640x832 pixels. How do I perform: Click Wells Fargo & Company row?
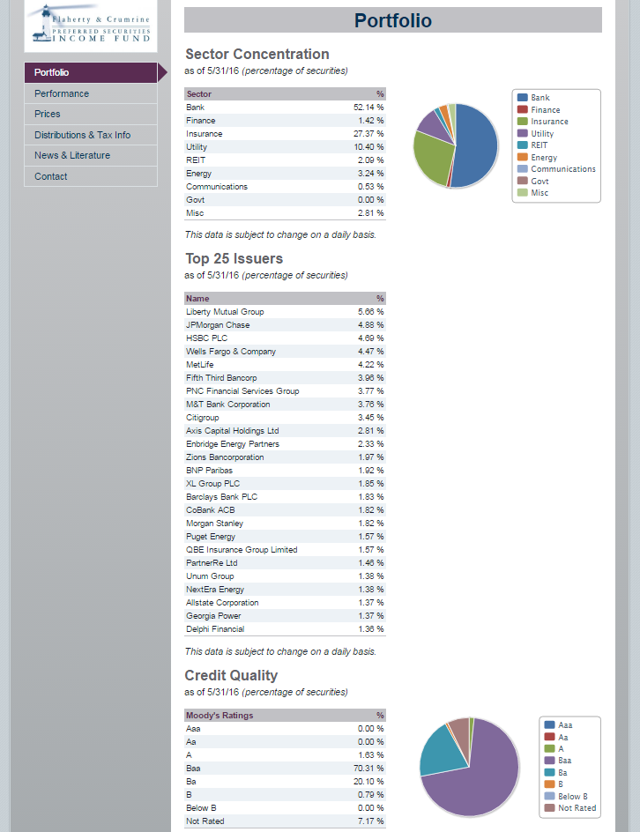[285, 351]
